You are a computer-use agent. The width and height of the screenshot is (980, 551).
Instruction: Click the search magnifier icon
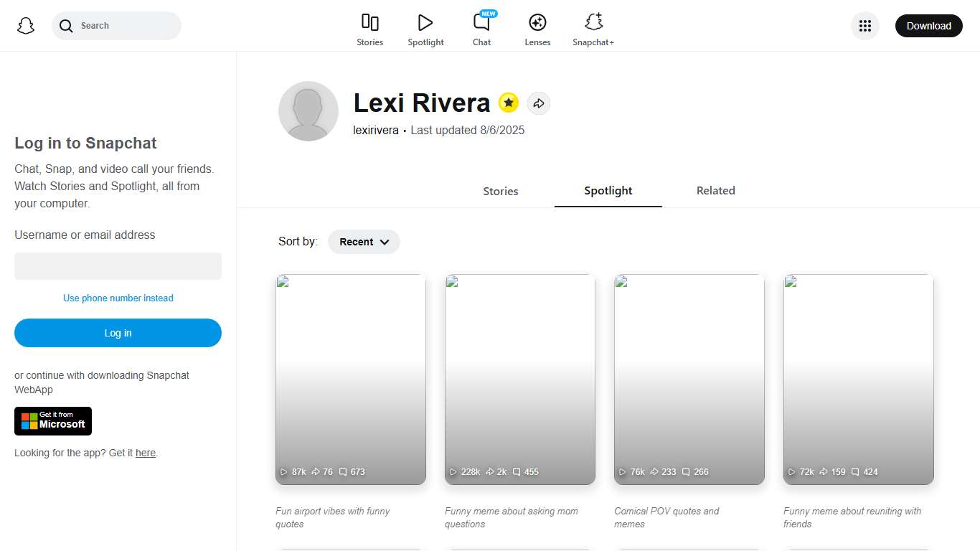pos(65,25)
